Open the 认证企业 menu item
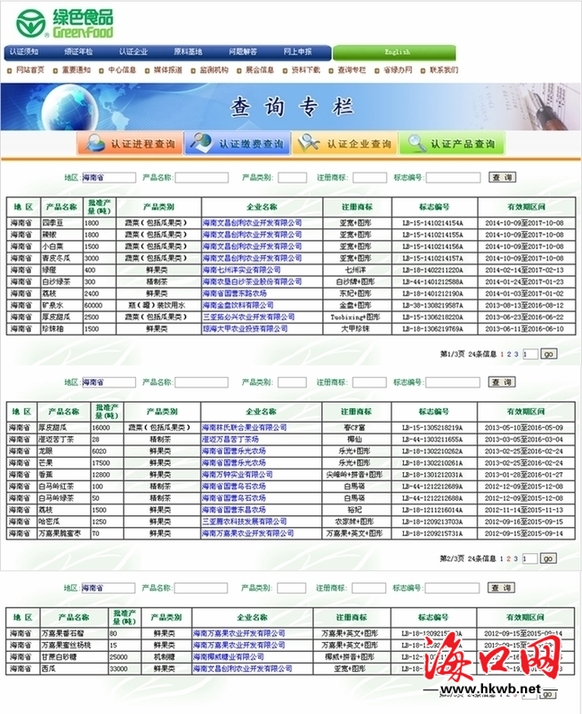Image resolution: width=582 pixels, height=714 pixels. pos(133,52)
